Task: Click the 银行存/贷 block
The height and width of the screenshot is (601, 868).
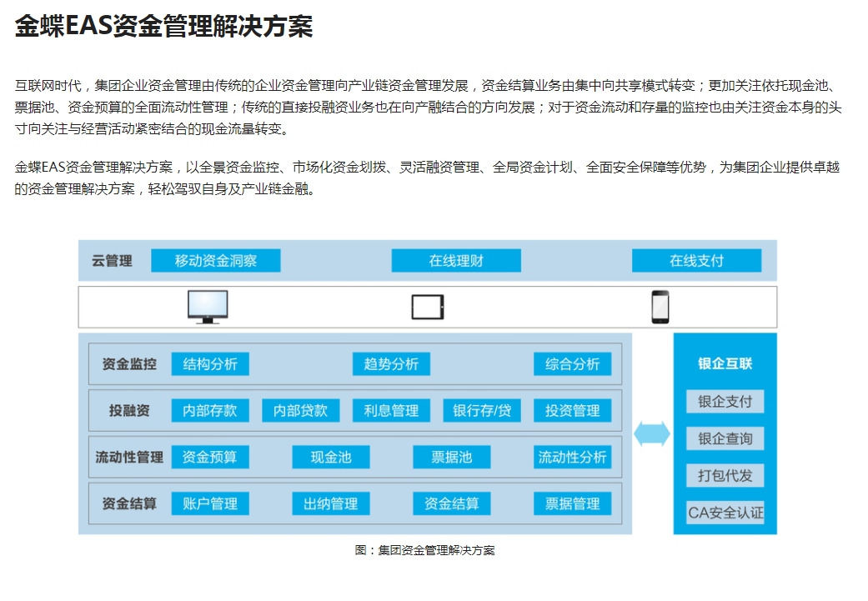Action: tap(482, 411)
